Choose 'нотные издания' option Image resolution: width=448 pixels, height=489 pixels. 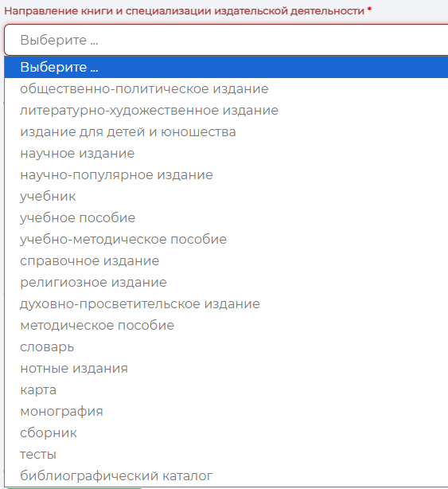click(226, 369)
